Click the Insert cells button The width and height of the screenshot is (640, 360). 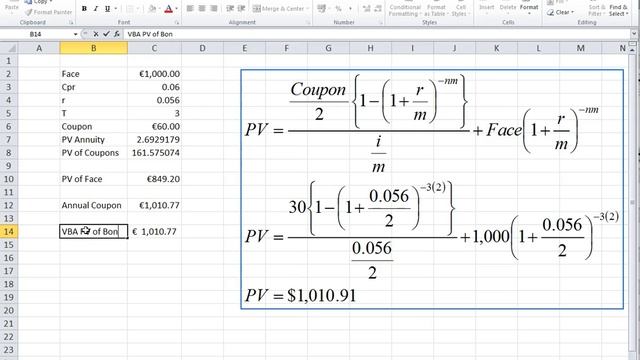coord(487,8)
